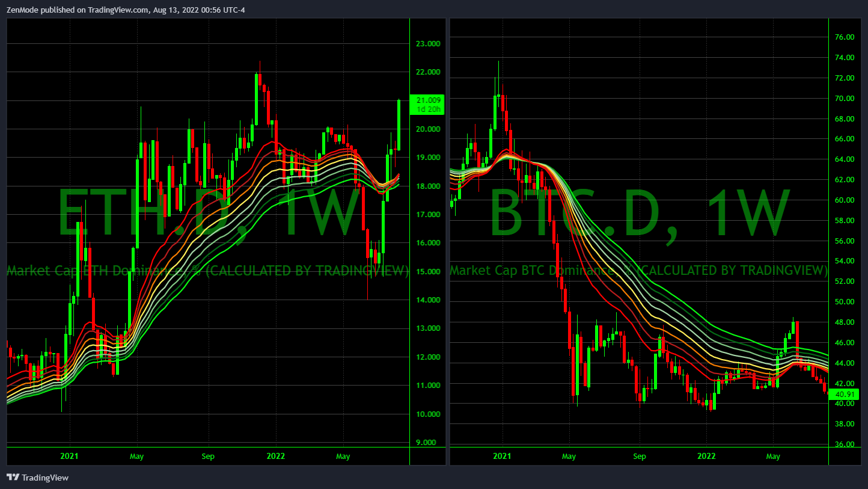Click May after 2022 on BTC.D time axis
The image size is (868, 489).
(x=773, y=456)
